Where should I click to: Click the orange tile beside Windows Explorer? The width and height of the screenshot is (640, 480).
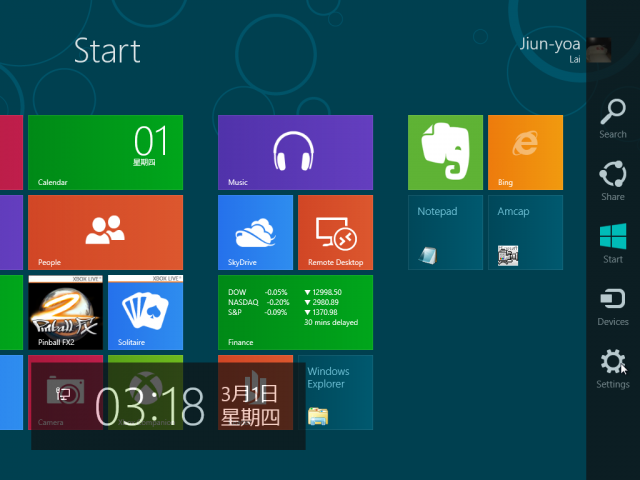[255, 392]
